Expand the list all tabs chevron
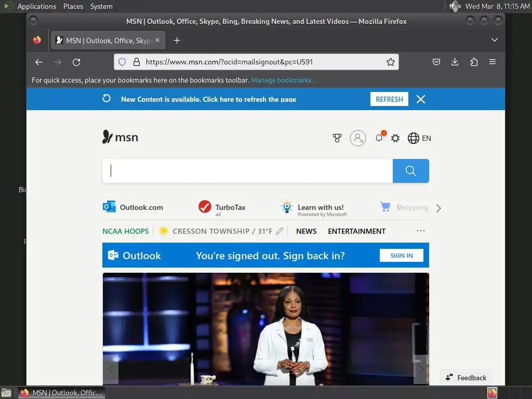 coord(495,40)
